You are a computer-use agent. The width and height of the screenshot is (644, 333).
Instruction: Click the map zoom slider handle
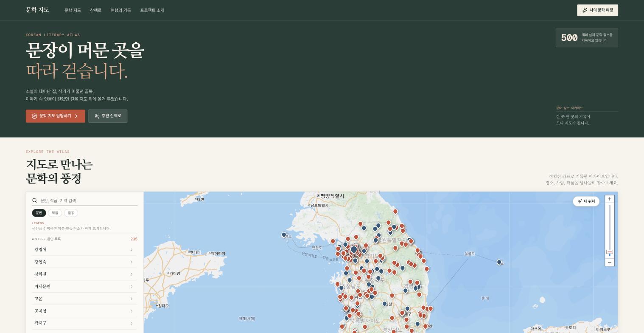(x=610, y=252)
